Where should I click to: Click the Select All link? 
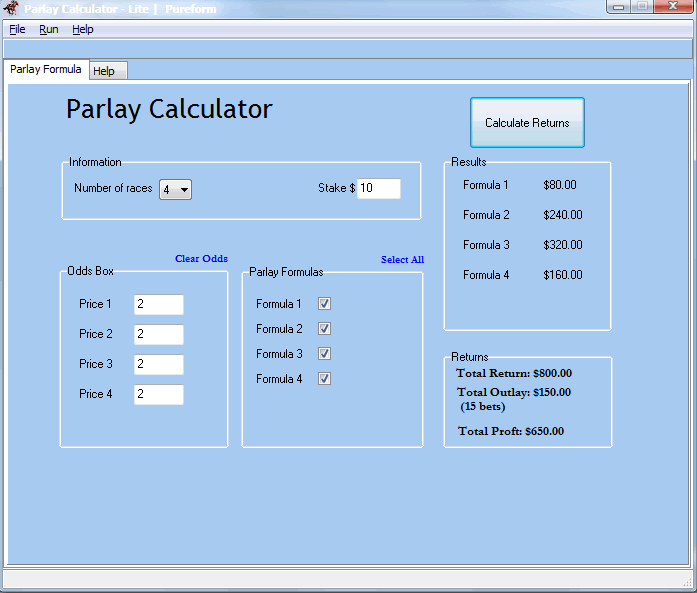tap(402, 260)
